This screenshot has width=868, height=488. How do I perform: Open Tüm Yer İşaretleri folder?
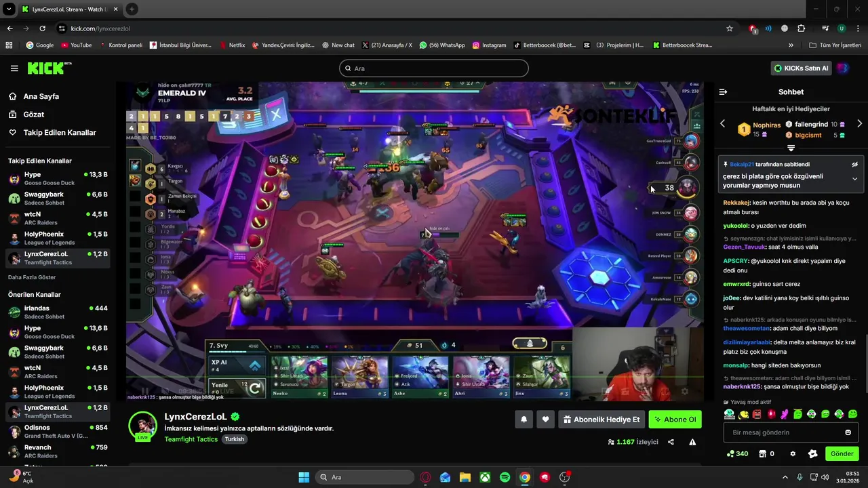(x=835, y=45)
